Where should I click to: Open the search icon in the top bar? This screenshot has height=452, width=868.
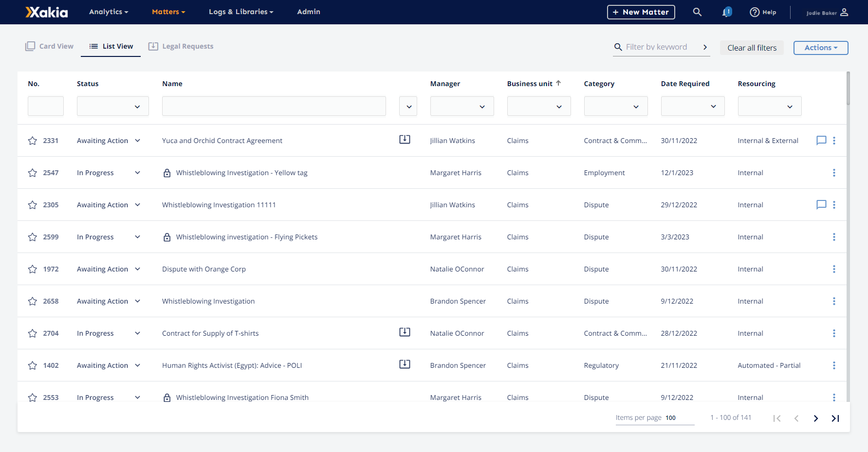(697, 12)
